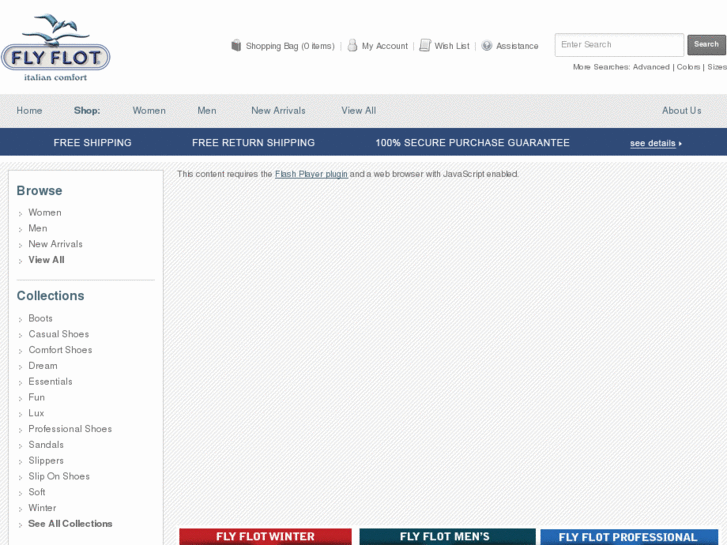This screenshot has width=727, height=545.
Task: Open the Colors search link
Action: [x=688, y=67]
